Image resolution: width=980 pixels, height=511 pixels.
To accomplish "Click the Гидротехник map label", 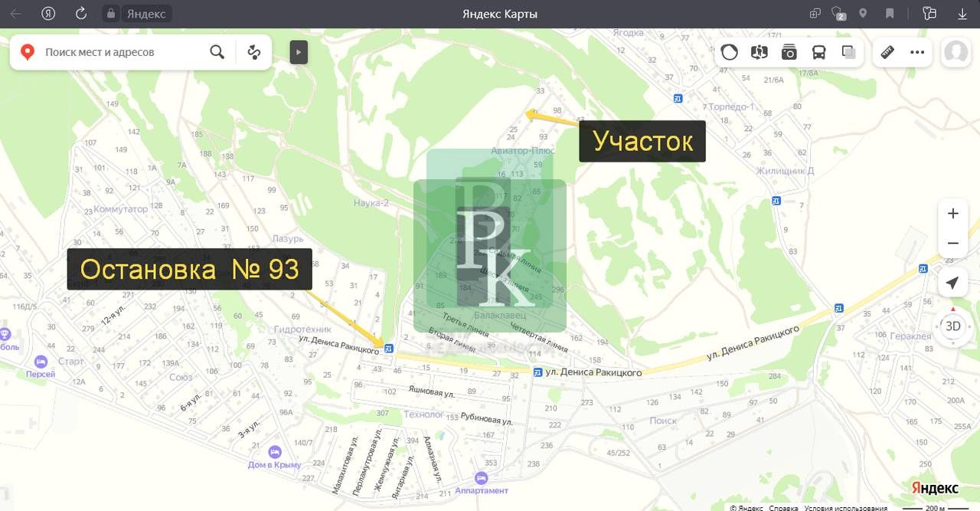I will coord(302,329).
